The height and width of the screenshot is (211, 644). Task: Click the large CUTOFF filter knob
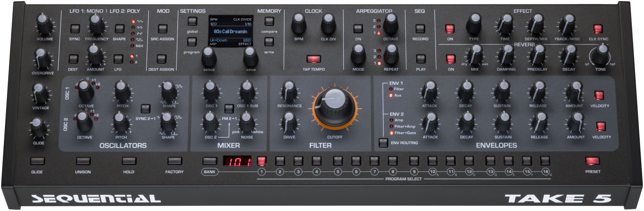click(335, 108)
